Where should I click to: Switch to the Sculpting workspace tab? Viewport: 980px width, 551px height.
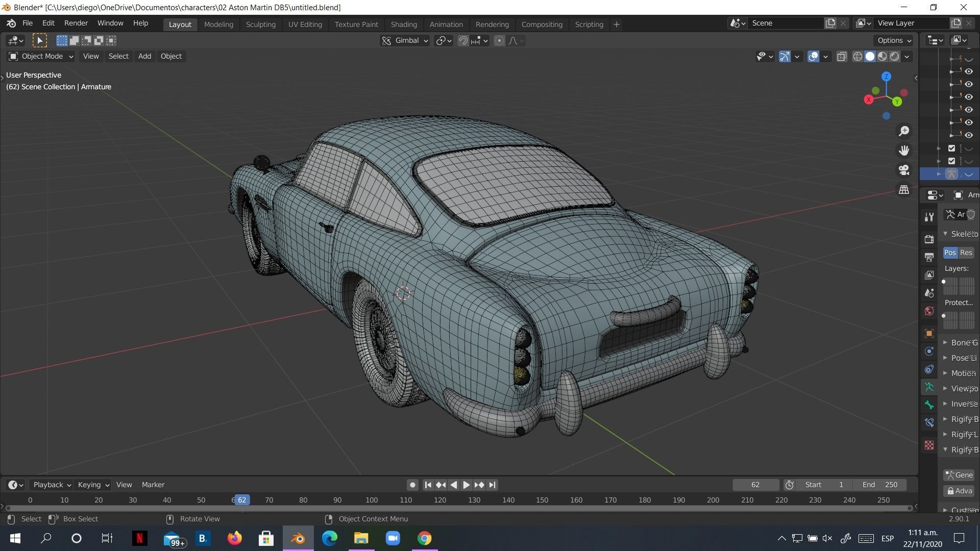click(x=260, y=24)
